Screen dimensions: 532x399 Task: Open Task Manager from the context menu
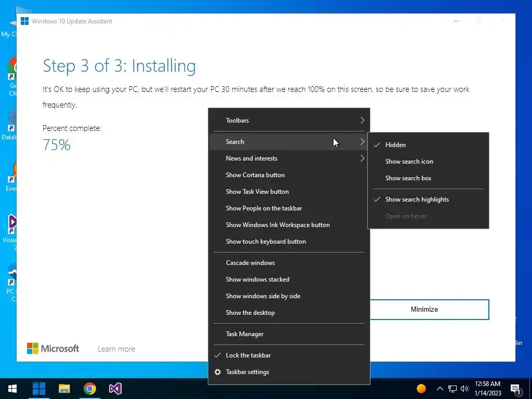pyautogui.click(x=289, y=334)
